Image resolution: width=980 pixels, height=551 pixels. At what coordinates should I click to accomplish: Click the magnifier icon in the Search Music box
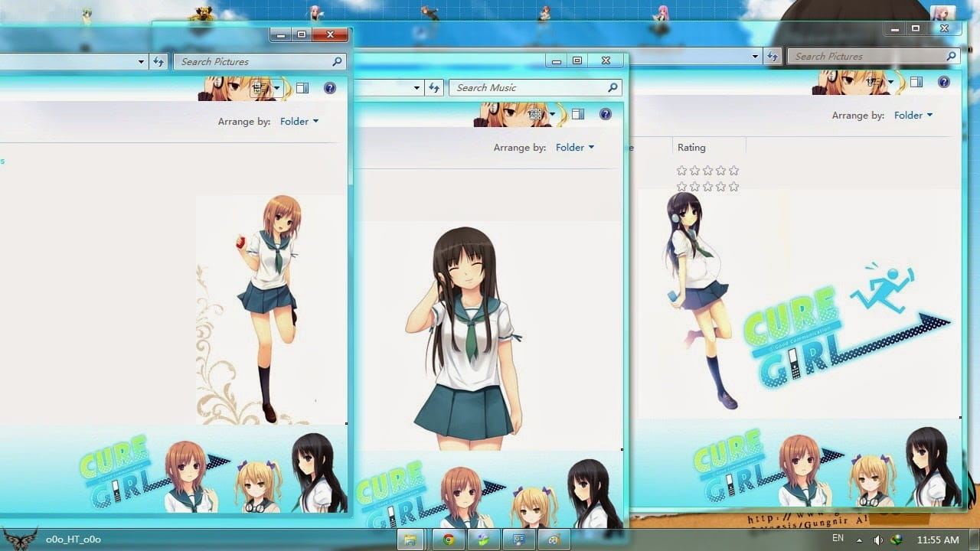coord(612,88)
